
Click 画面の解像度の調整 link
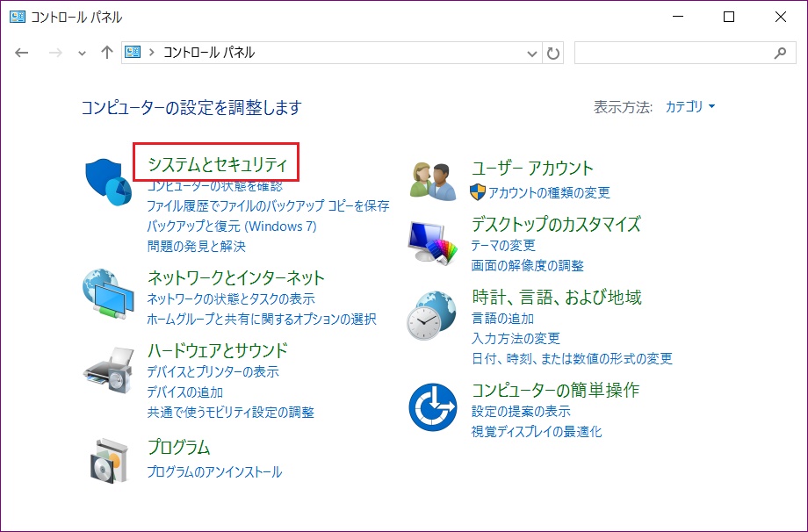tap(528, 265)
